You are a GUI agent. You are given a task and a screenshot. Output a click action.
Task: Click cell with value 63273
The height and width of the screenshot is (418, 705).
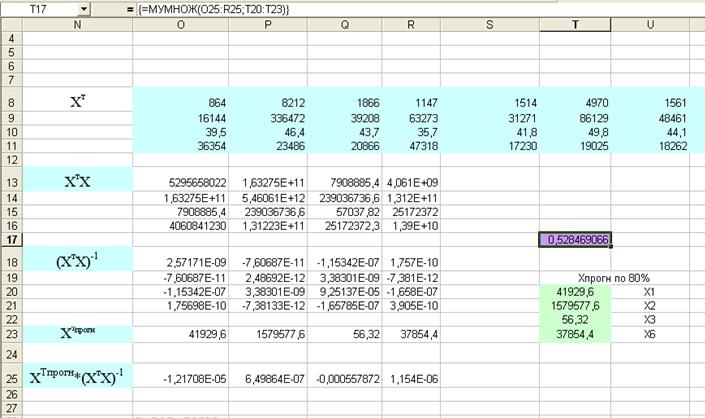coord(411,118)
